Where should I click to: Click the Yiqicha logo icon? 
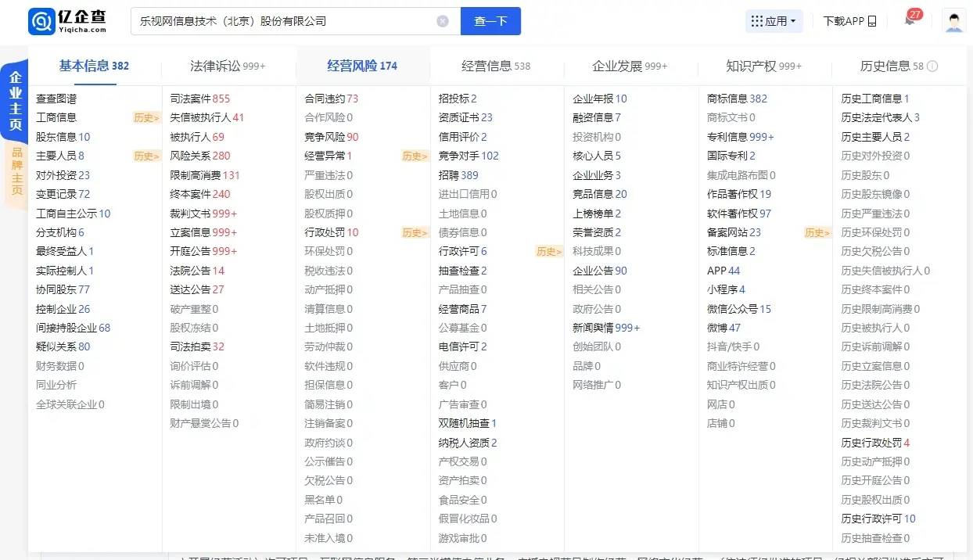click(x=42, y=21)
